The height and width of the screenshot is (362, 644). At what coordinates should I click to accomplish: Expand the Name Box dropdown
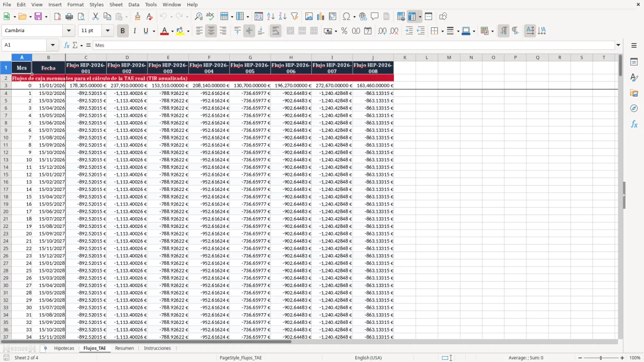53,46
